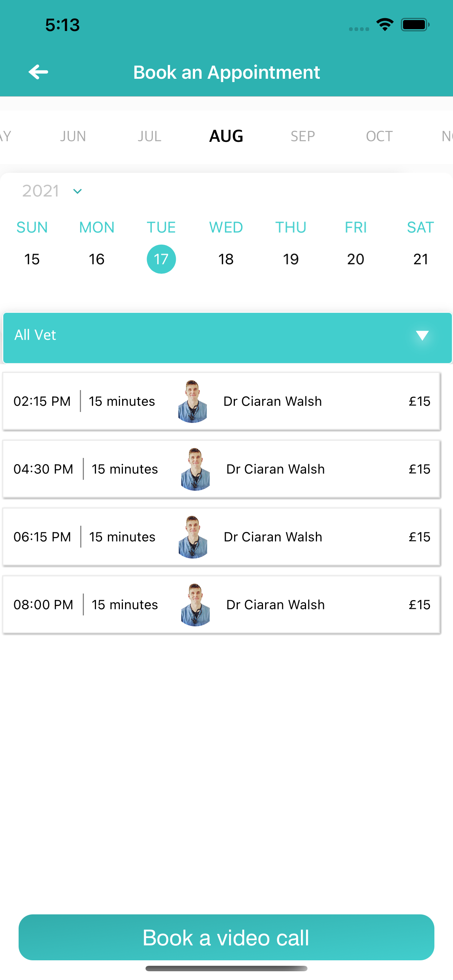The height and width of the screenshot is (980, 453).
Task: Tap vet photo in 06:15 PM slot
Action: [x=193, y=537]
